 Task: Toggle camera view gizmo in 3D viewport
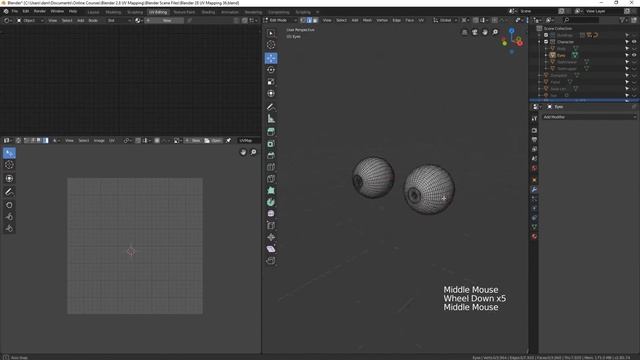[x=475, y=32]
